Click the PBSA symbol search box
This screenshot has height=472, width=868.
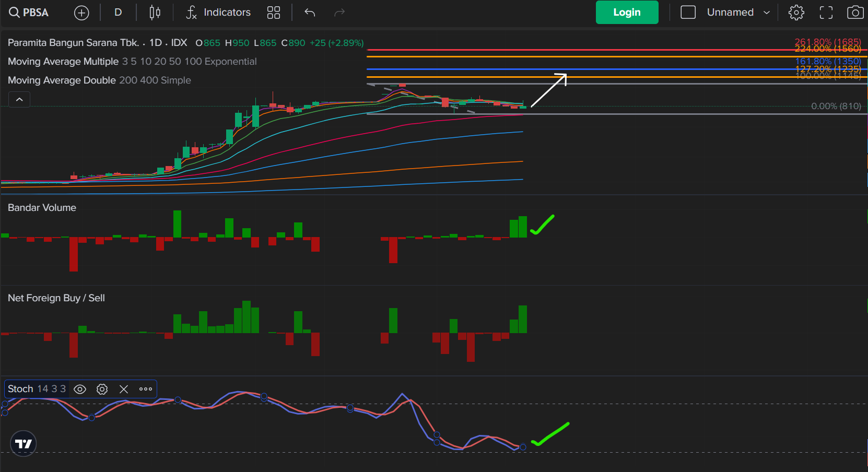(29, 13)
